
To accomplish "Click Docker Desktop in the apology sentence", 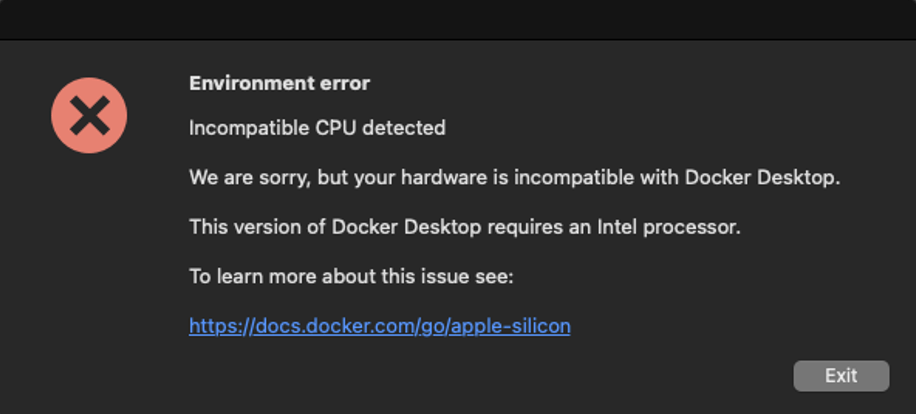I will [762, 178].
